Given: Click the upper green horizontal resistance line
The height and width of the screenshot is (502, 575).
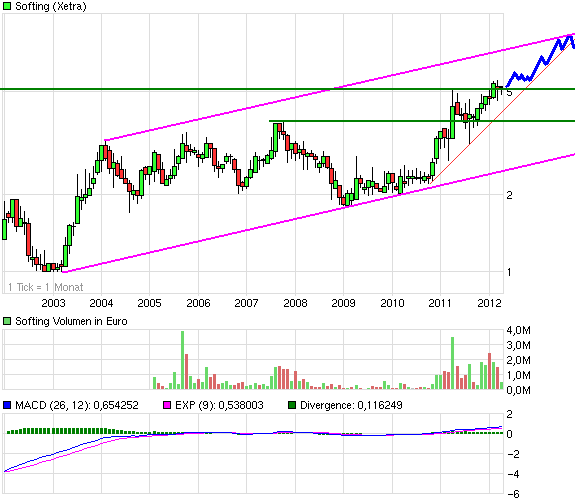Looking at the screenshot, I should click(x=288, y=89).
